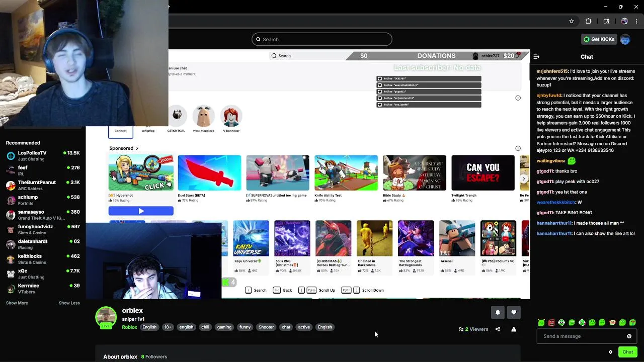Click the Send a message input

click(x=587, y=336)
